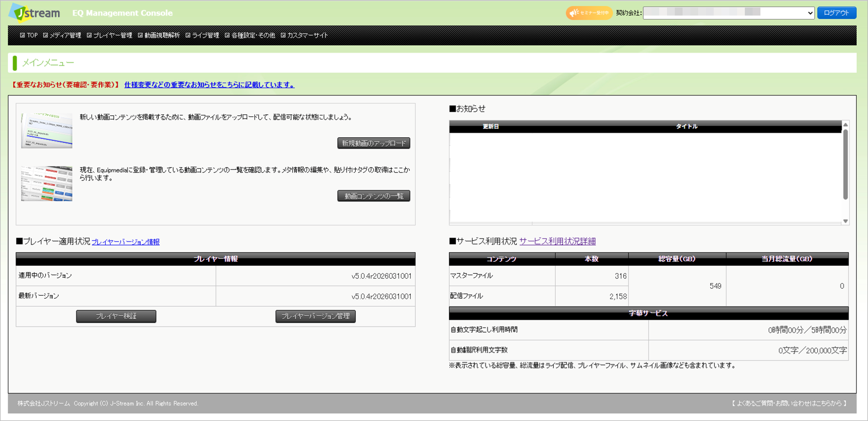Open the サービス利用状況詳細 link
The height and width of the screenshot is (421, 868).
click(558, 241)
